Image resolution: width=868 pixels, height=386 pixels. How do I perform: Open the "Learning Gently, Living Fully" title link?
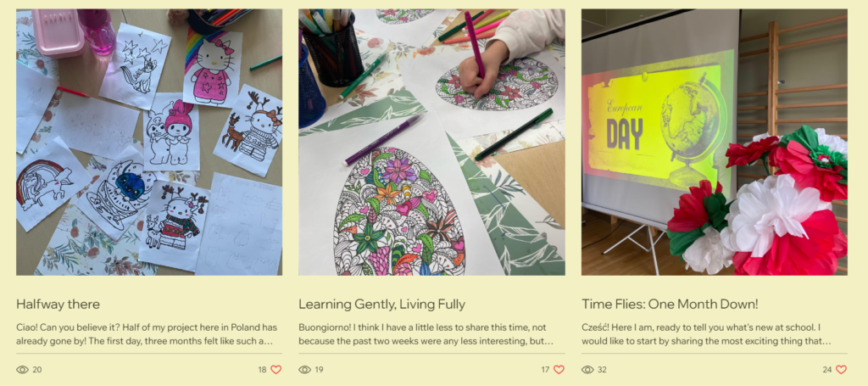(382, 304)
